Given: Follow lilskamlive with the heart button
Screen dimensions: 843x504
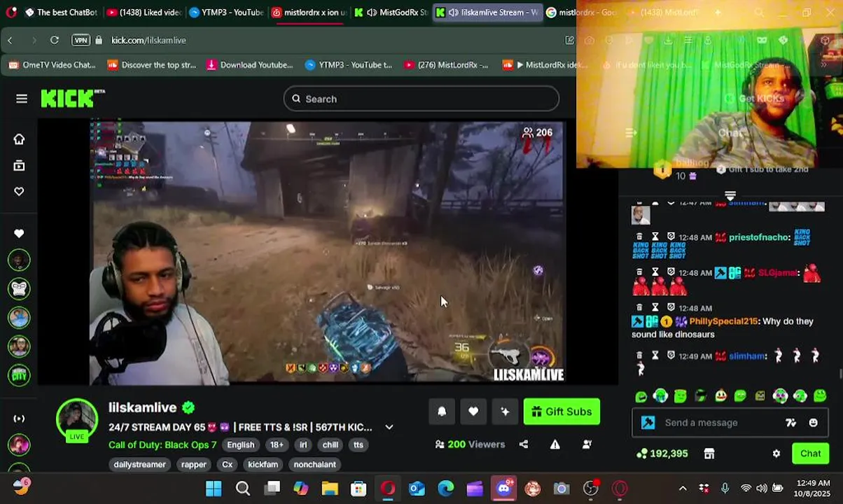Looking at the screenshot, I should [473, 412].
